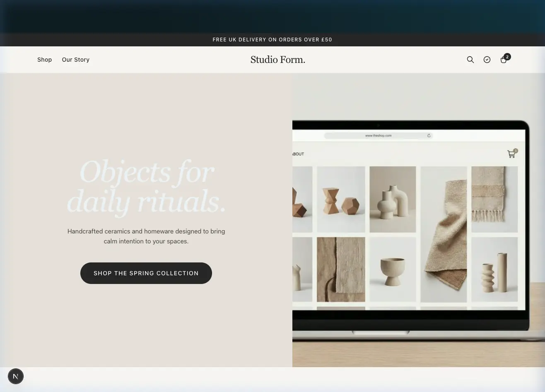Open the site search icon
545x392 pixels.
tap(470, 60)
